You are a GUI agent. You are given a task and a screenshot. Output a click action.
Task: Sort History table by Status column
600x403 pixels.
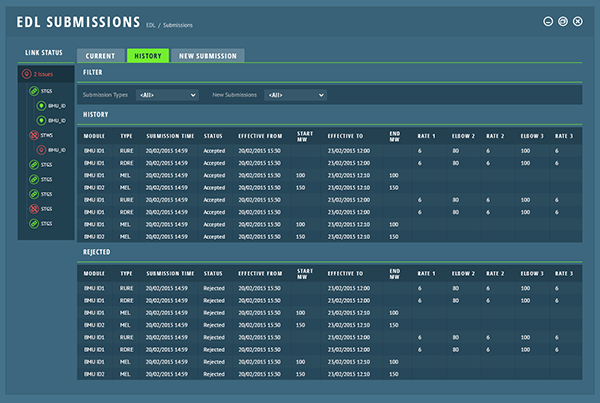pos(213,136)
